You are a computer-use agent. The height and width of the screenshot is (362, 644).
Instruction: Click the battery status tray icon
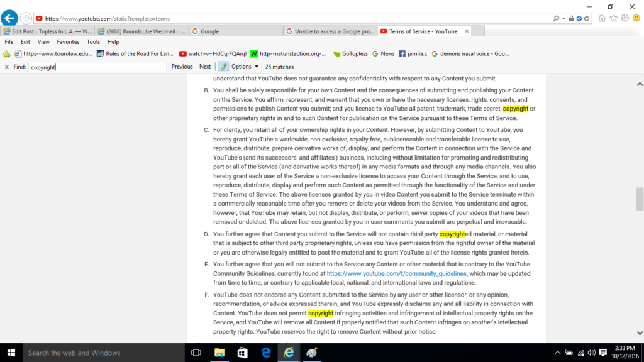click(569, 353)
